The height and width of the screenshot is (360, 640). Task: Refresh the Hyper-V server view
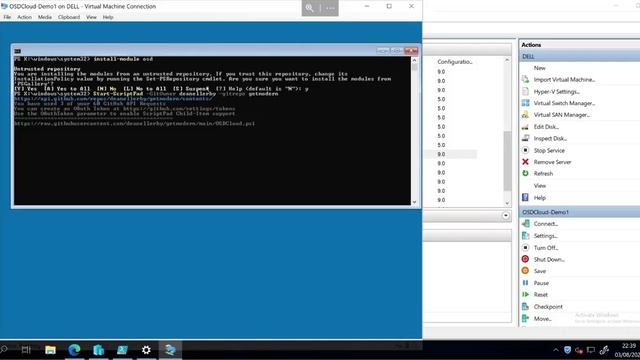click(543, 173)
